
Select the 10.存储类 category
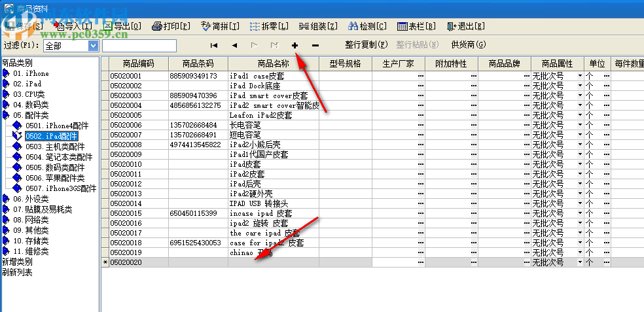[31, 241]
